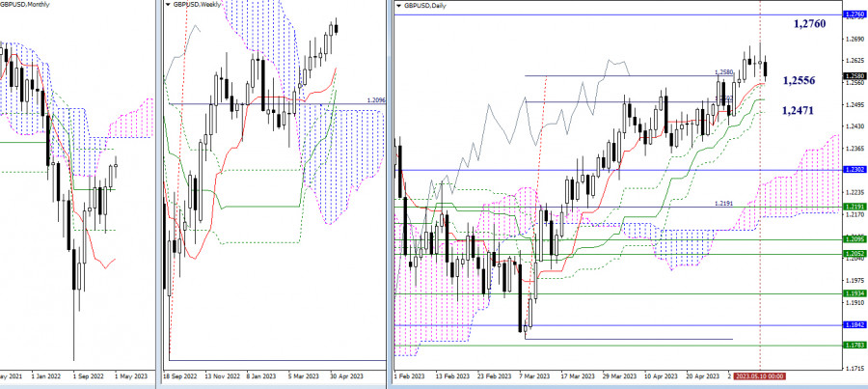Click the GBPUSD,Weekly chart title text
The width and height of the screenshot is (868, 389).
(196, 5)
